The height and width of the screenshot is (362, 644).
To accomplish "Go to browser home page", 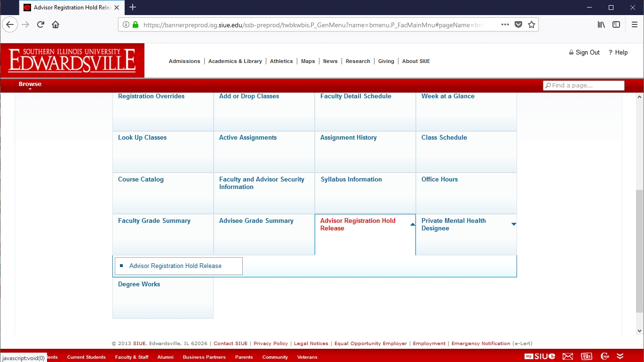I will [x=56, y=25].
